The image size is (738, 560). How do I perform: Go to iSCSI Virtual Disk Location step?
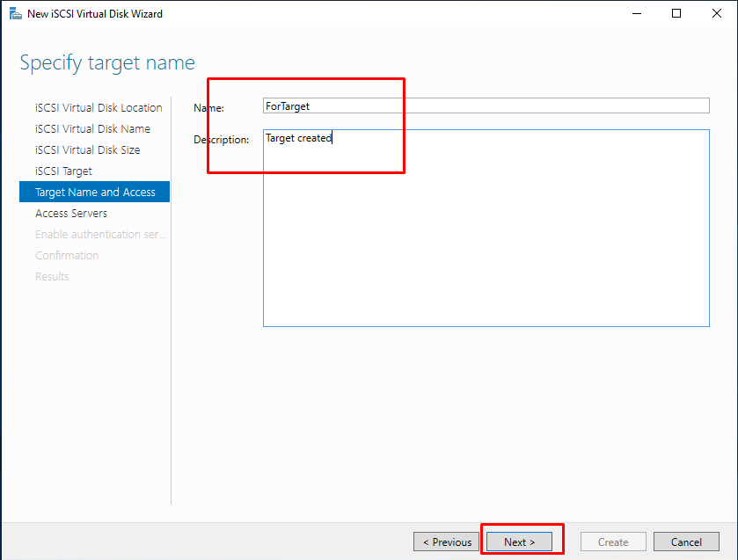pyautogui.click(x=99, y=108)
